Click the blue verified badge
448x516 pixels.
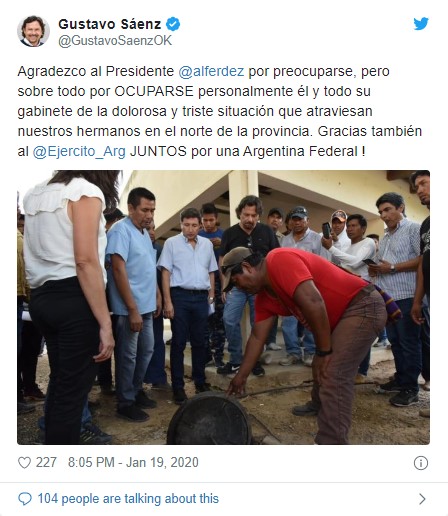(x=173, y=24)
